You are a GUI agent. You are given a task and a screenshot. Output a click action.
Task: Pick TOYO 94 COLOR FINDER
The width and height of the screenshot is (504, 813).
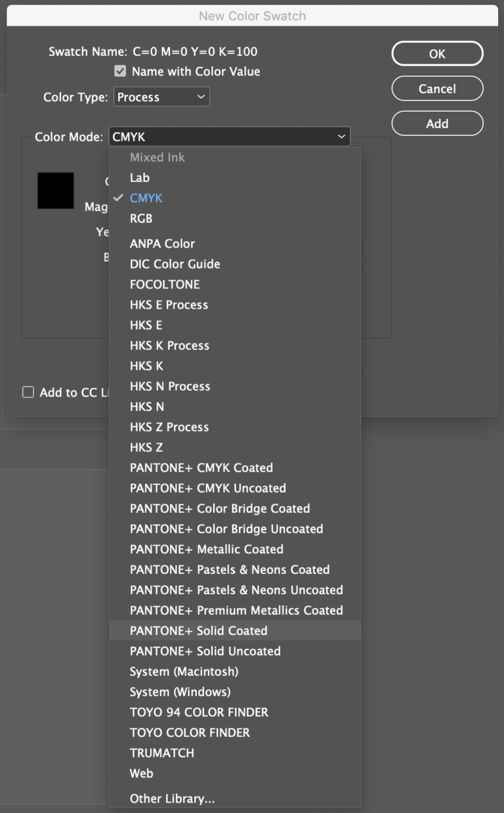(199, 712)
